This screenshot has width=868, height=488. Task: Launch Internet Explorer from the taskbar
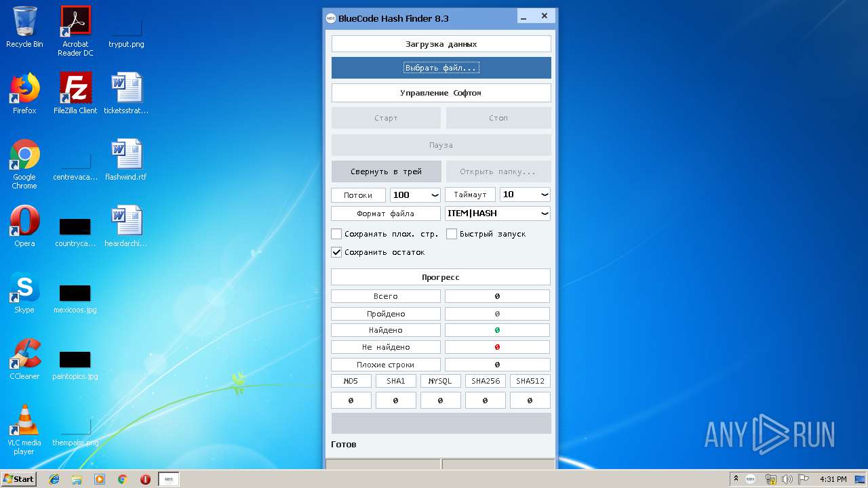pos(54,479)
